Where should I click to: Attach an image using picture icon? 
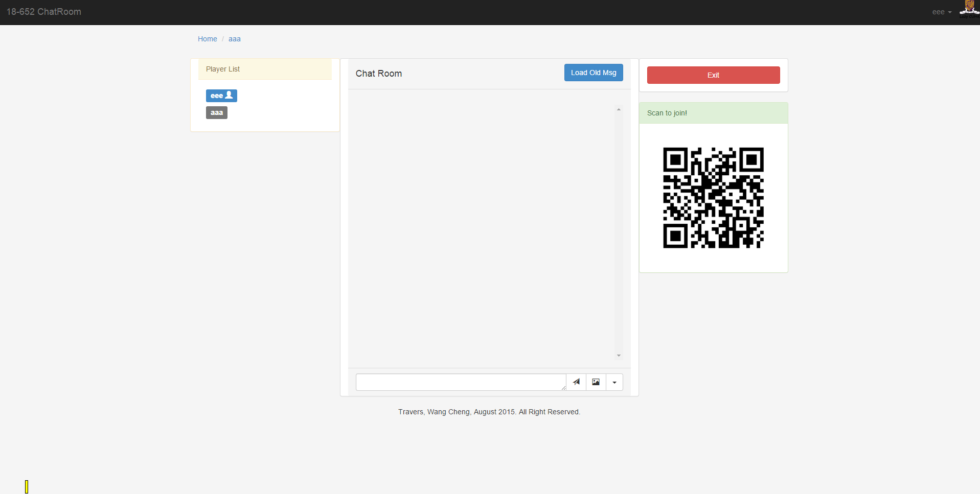[x=596, y=382]
